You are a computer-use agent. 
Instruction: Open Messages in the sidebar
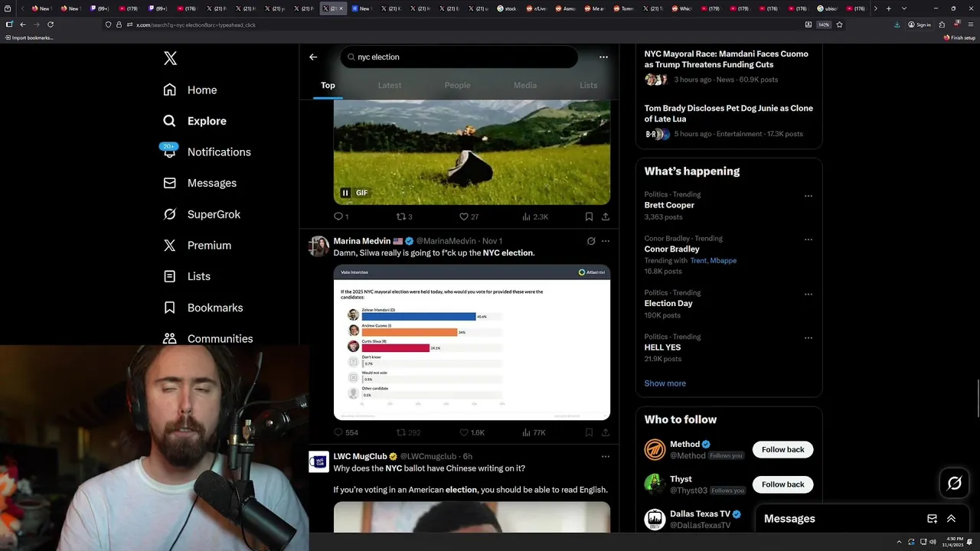[200, 183]
